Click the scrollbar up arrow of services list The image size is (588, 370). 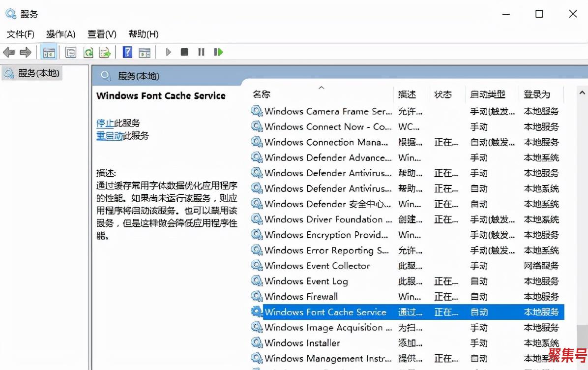[582, 92]
